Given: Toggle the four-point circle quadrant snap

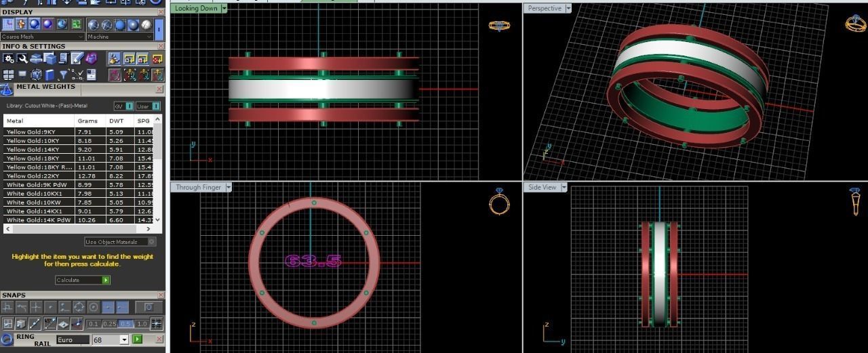Looking at the screenshot, I should pyautogui.click(x=79, y=307).
